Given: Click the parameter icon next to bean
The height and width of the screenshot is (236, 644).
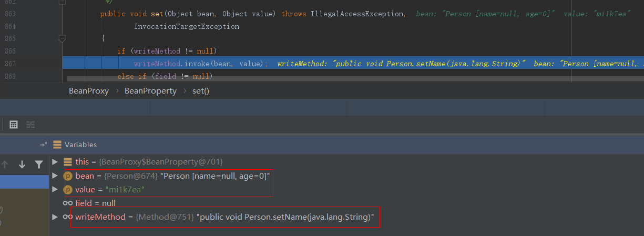Looking at the screenshot, I should (x=67, y=176).
